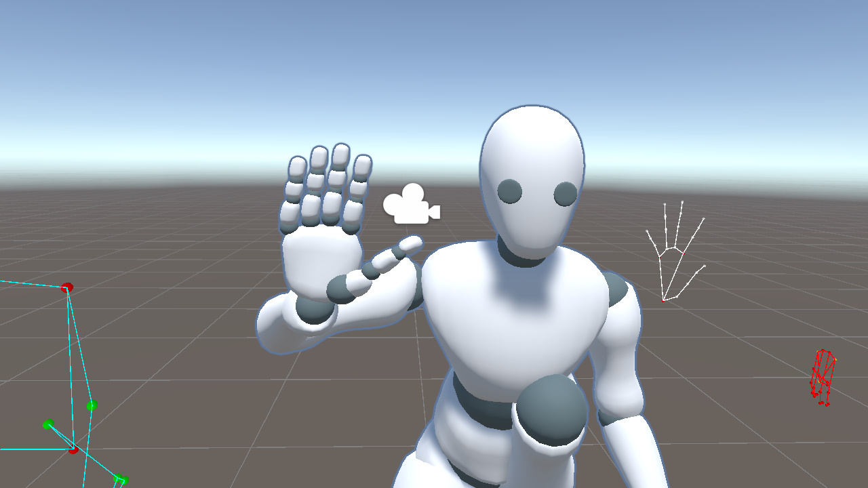Click the green hip joint sphere on cyan skeleton
The width and height of the screenshot is (868, 488).
[49, 425]
